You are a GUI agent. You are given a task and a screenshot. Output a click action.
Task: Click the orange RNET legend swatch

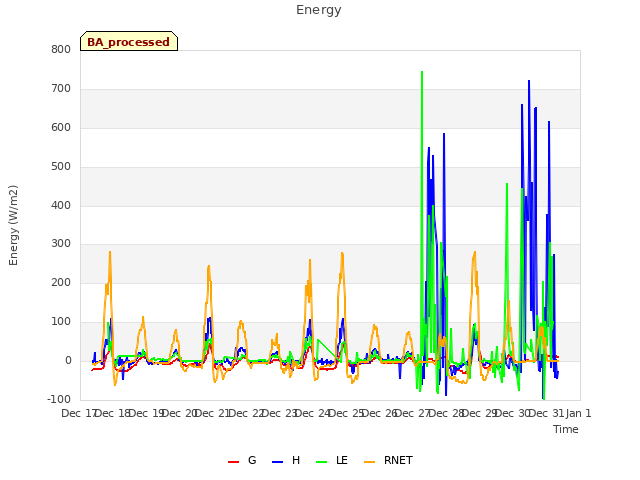coord(369,462)
